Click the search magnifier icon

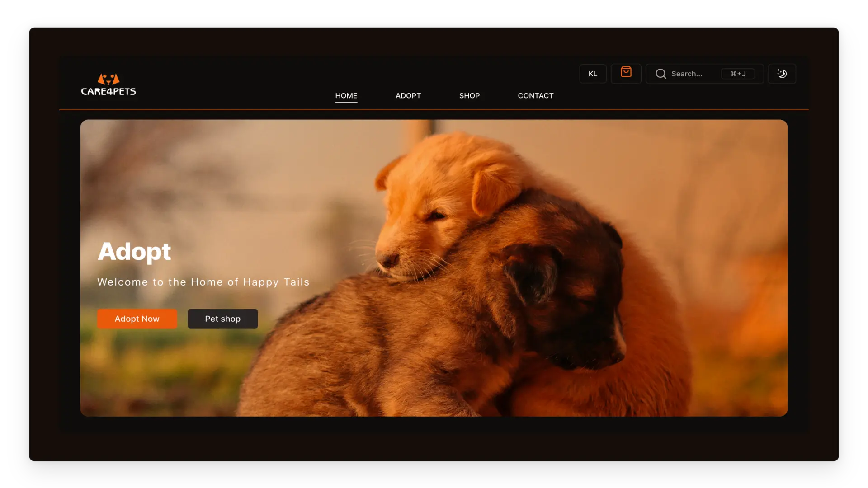[x=660, y=74]
